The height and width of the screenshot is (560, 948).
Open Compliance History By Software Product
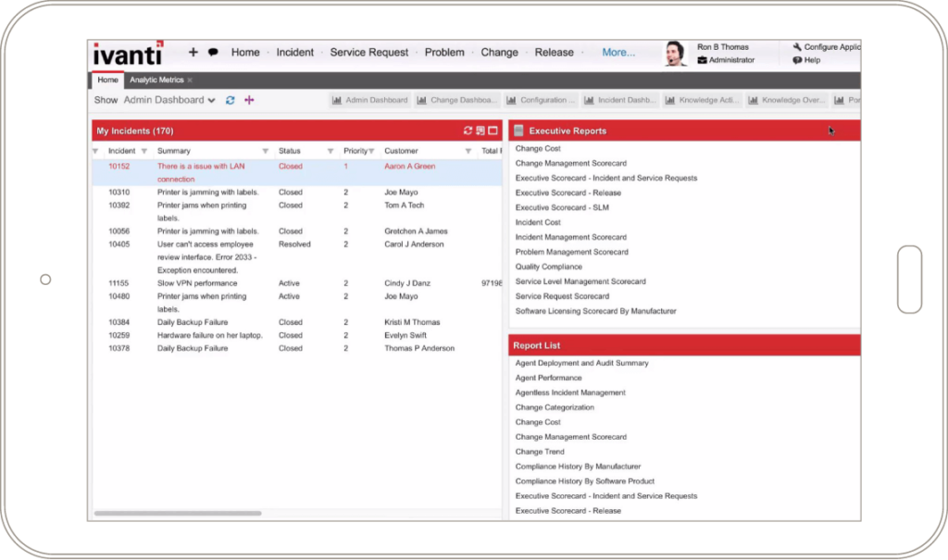[585, 481]
